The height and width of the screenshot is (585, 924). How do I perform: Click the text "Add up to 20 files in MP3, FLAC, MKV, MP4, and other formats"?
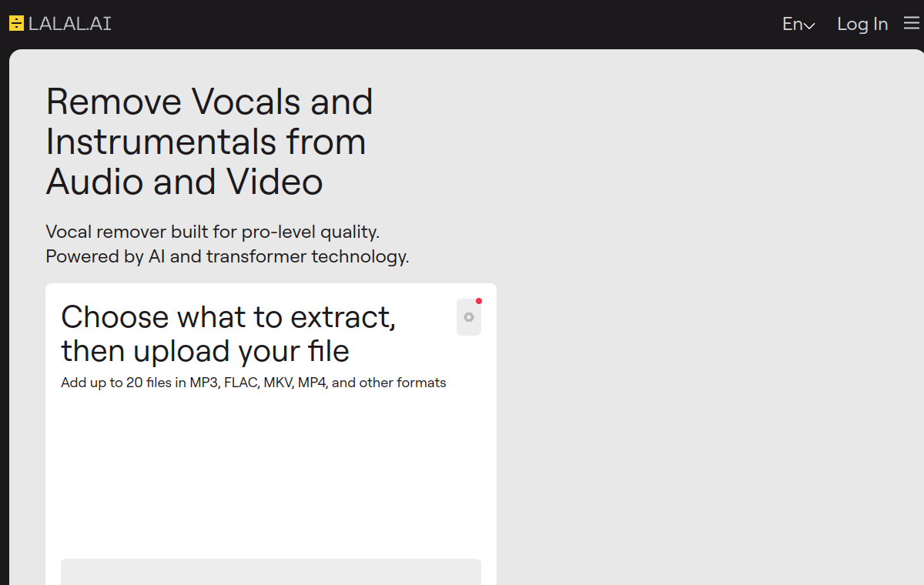253,383
